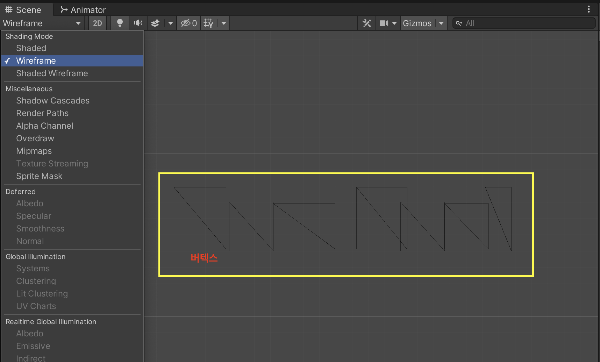The image size is (600, 362).
Task: Open the effects dropdown arrow
Action: pos(170,23)
